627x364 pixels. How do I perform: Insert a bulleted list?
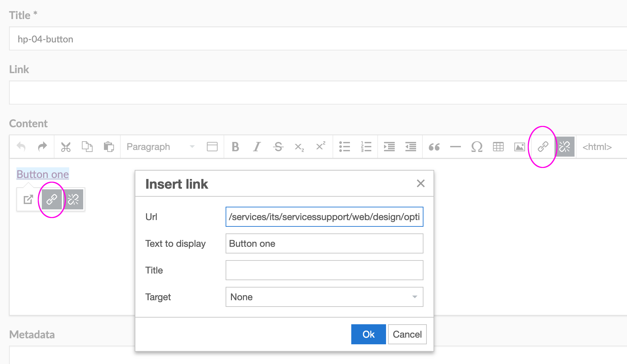click(x=344, y=147)
